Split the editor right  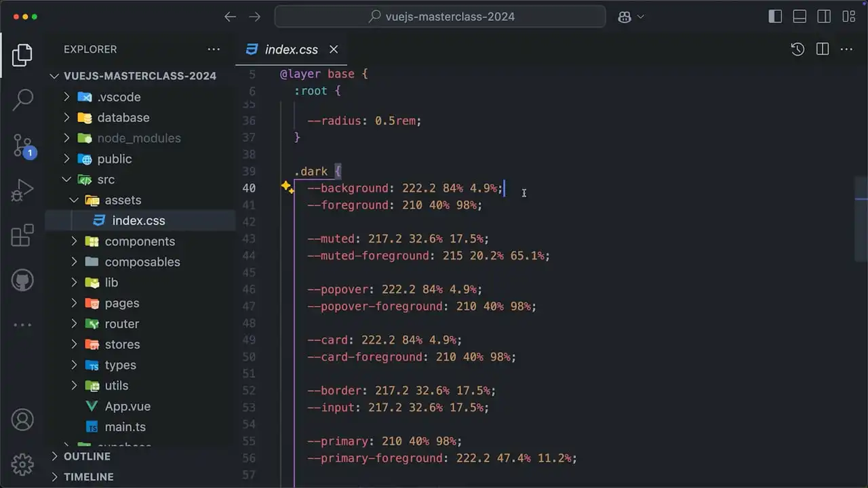pyautogui.click(x=823, y=49)
